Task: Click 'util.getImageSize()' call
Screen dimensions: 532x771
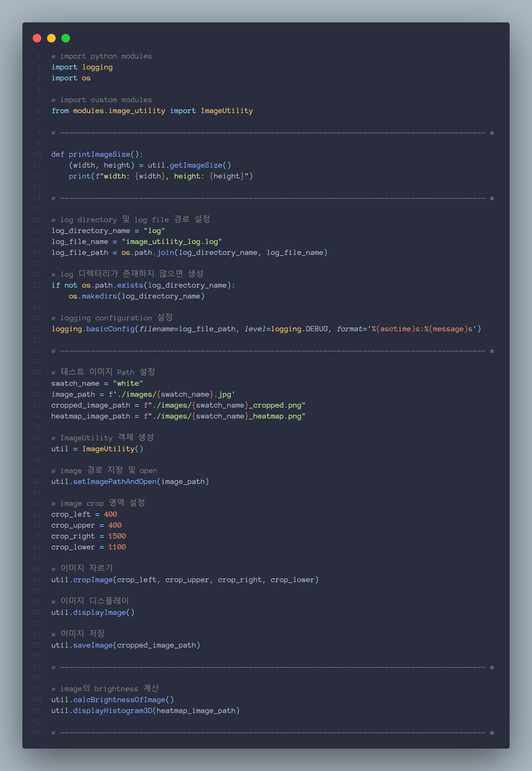Action: (189, 165)
